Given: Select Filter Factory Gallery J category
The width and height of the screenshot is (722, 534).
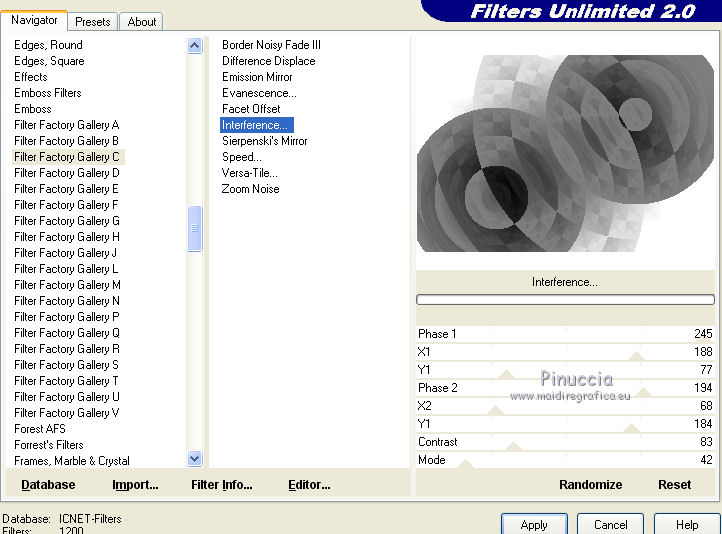Looking at the screenshot, I should tap(65, 253).
